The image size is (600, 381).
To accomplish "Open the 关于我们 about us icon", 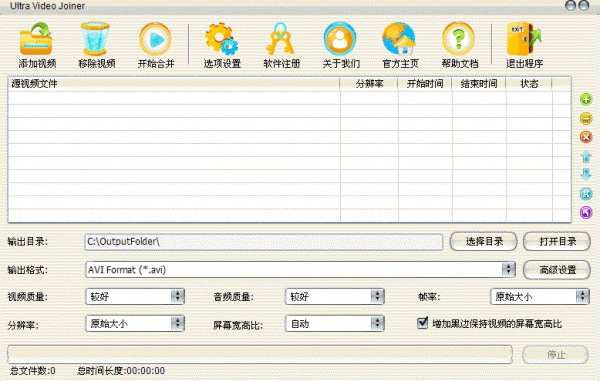I will tap(340, 39).
